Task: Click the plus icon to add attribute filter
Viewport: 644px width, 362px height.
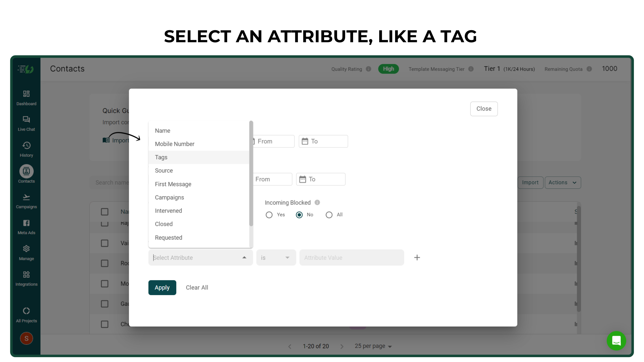Action: point(417,258)
